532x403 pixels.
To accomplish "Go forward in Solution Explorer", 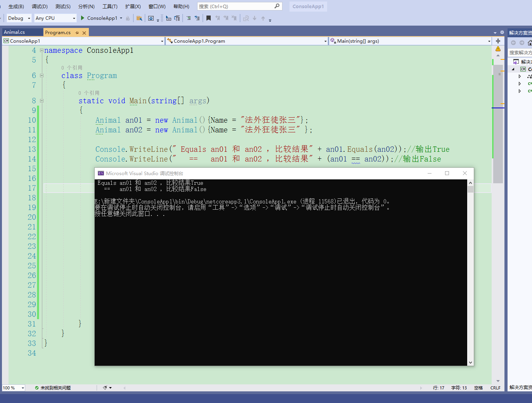I will coord(522,43).
